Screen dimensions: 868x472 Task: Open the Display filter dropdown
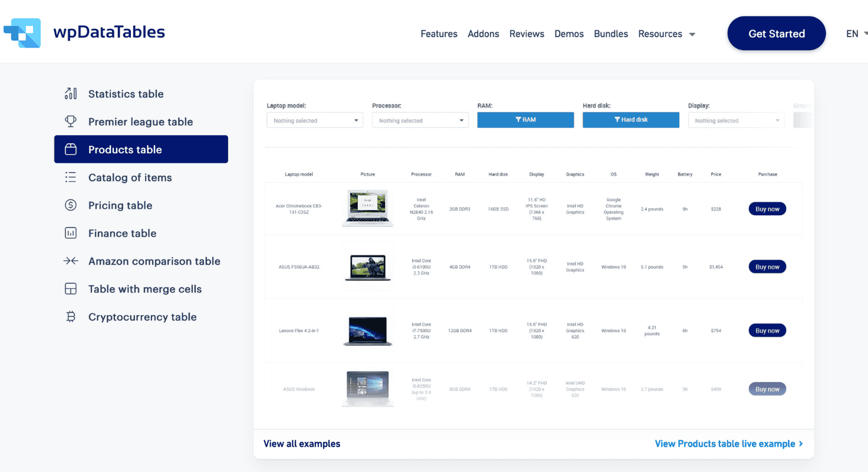pos(736,120)
